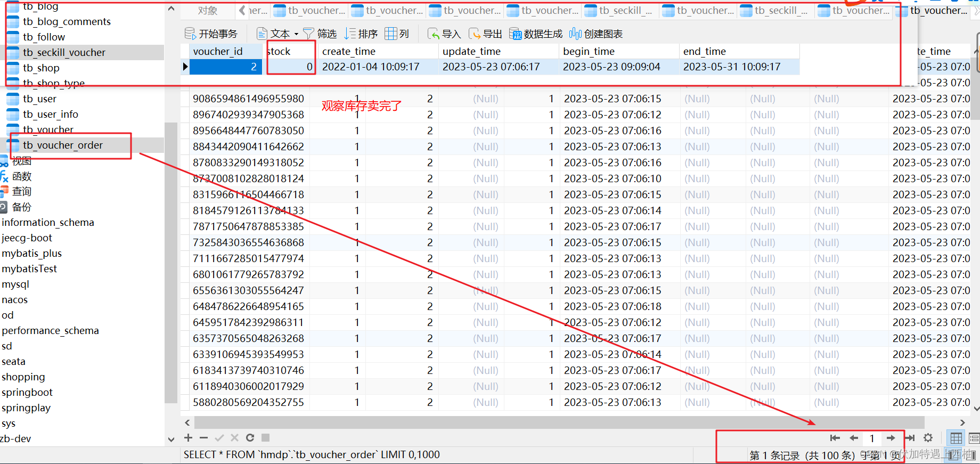Add a new record with the plus icon

click(x=188, y=438)
